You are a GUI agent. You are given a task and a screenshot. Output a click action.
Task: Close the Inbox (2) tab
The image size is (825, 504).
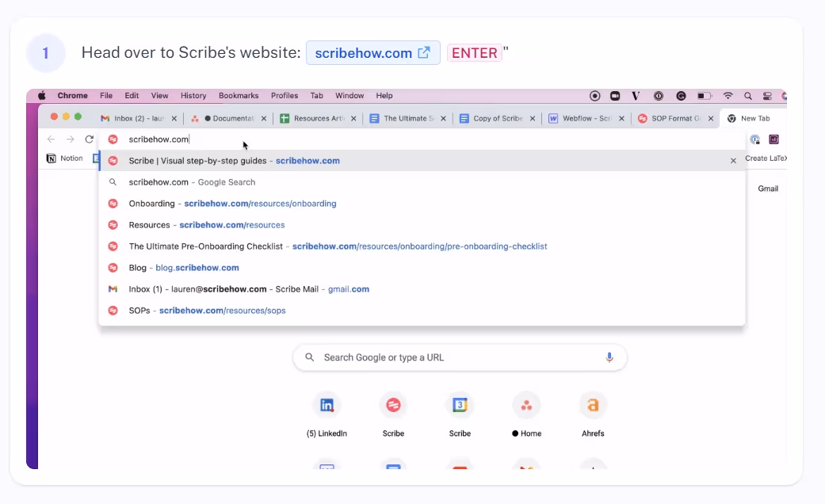(174, 118)
